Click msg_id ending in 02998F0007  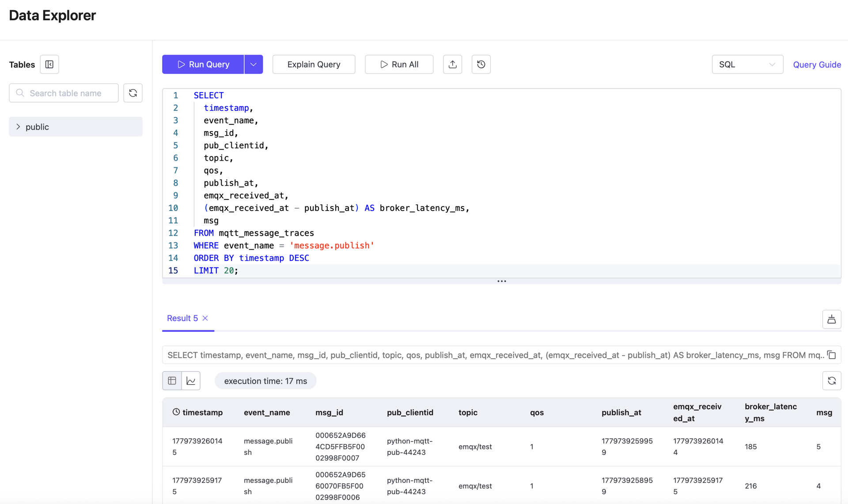341,447
